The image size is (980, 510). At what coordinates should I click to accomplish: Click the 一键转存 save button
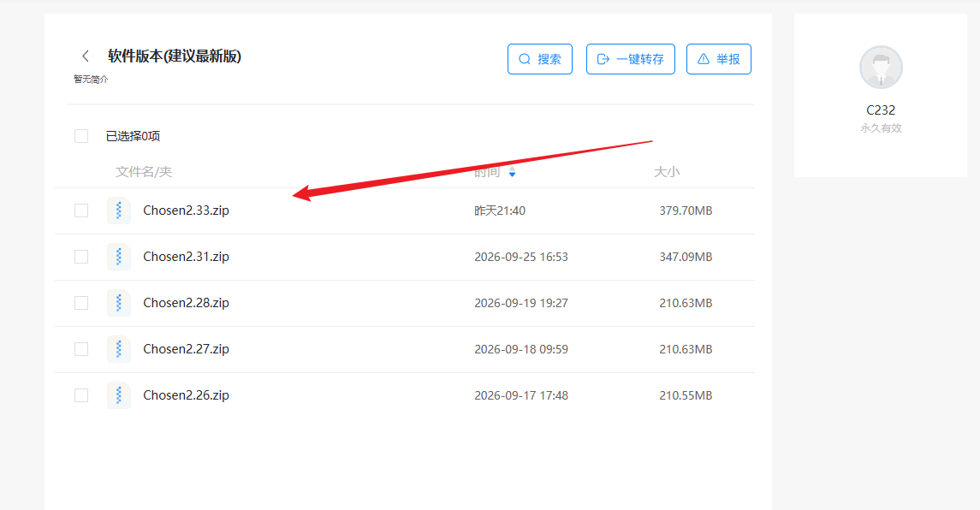pos(631,59)
